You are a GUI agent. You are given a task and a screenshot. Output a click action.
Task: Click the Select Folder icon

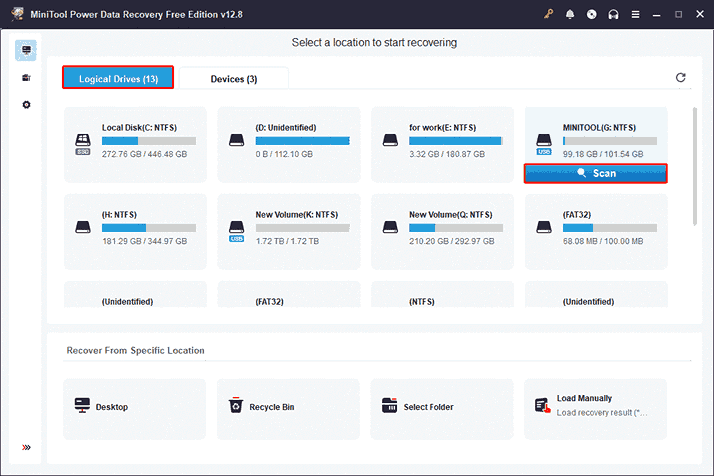[x=389, y=405]
